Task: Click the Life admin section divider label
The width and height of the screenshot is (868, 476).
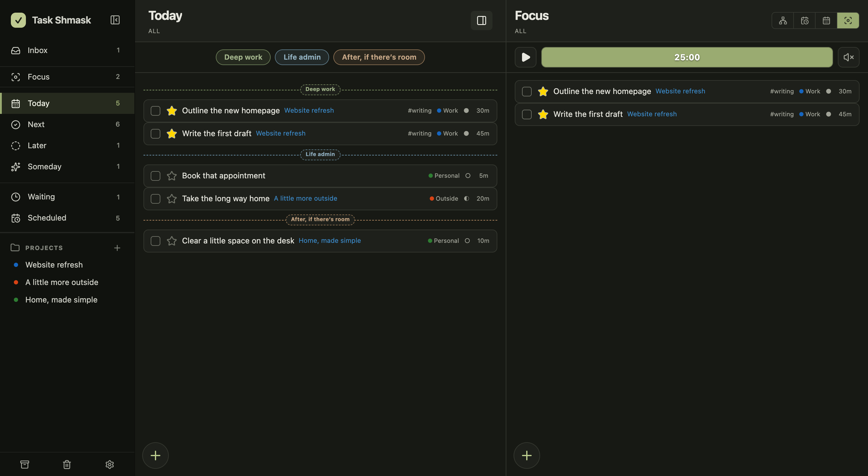Action: 320,154
